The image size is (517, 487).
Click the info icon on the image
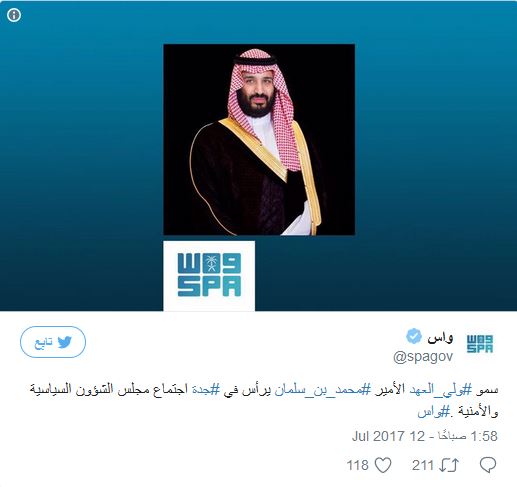[x=14, y=15]
